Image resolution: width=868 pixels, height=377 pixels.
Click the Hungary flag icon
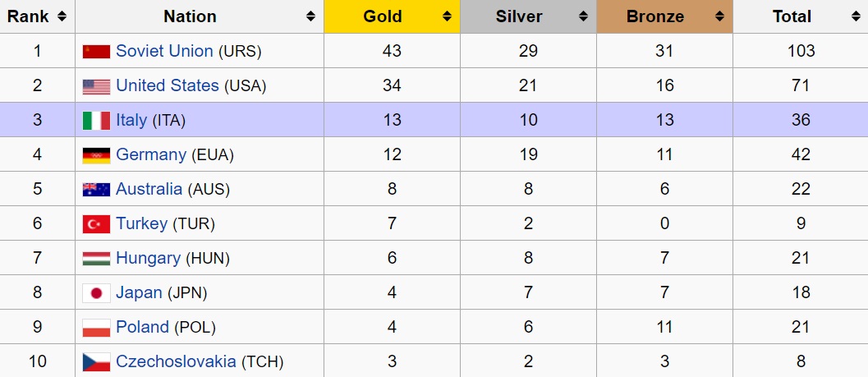coord(96,259)
